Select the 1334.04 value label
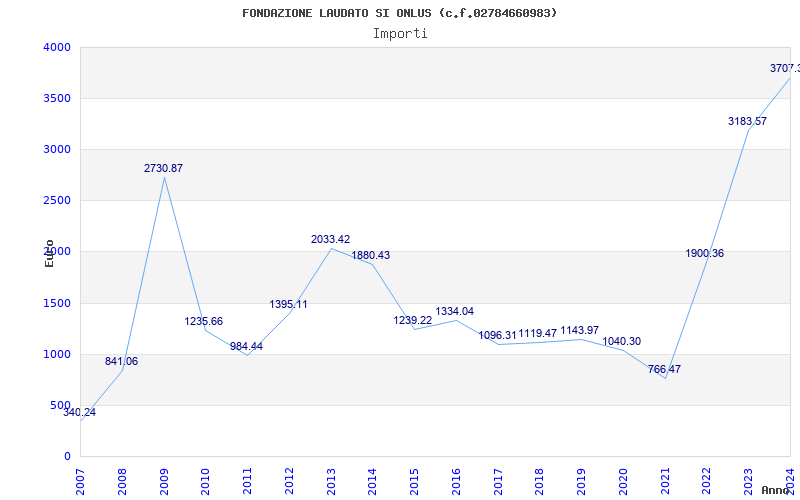Screen dimensions: 800x500 (x=454, y=311)
